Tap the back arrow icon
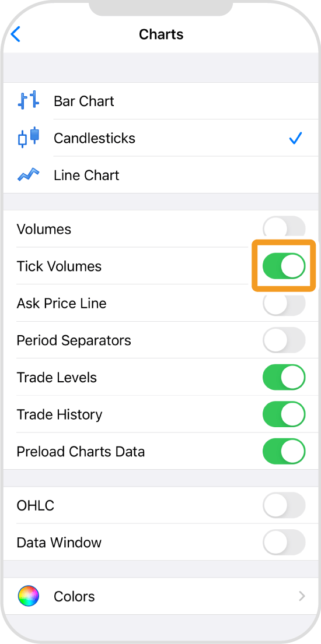The image size is (321, 644). [15, 34]
